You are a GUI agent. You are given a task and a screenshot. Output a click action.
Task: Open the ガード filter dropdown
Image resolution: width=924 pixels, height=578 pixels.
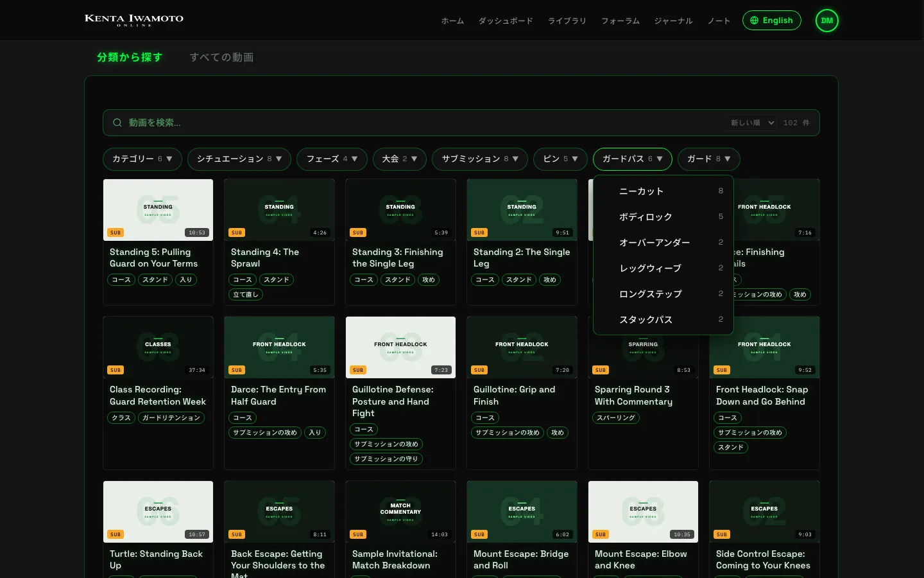[x=709, y=159]
